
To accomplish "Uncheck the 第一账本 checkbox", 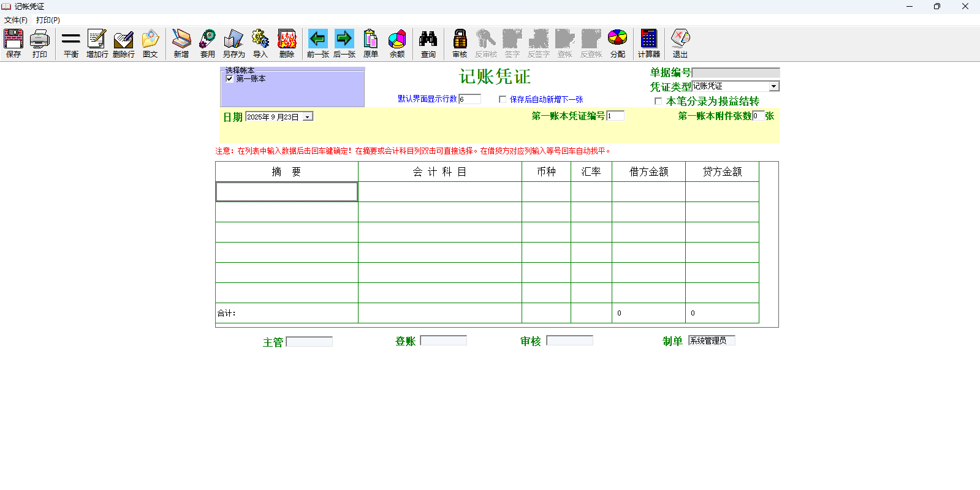I will tap(230, 78).
